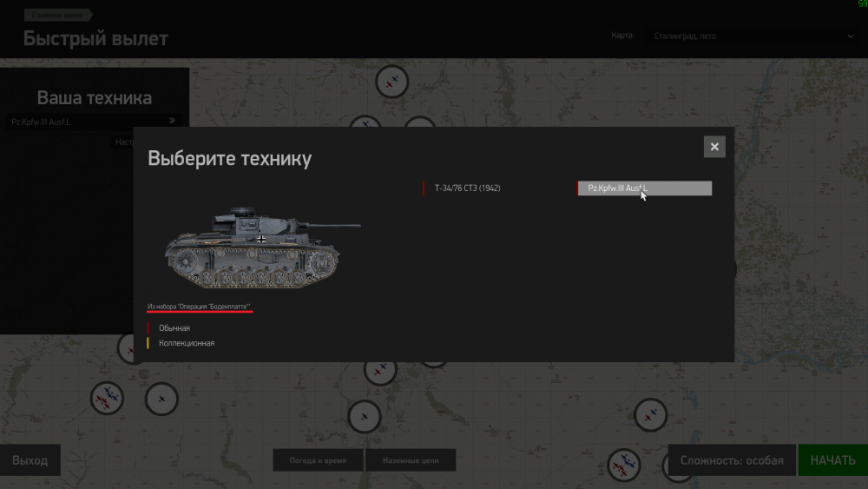Start mission with 'НАЧАТЬ' button

pyautogui.click(x=832, y=460)
